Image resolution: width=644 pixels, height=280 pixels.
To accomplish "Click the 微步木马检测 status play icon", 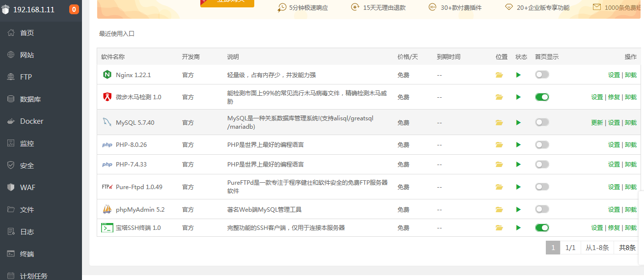I will point(518,97).
